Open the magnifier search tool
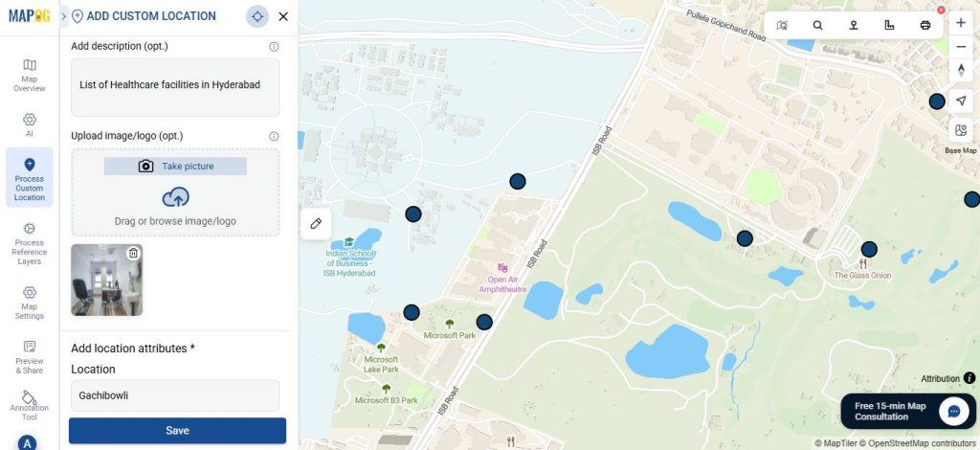 pyautogui.click(x=817, y=26)
